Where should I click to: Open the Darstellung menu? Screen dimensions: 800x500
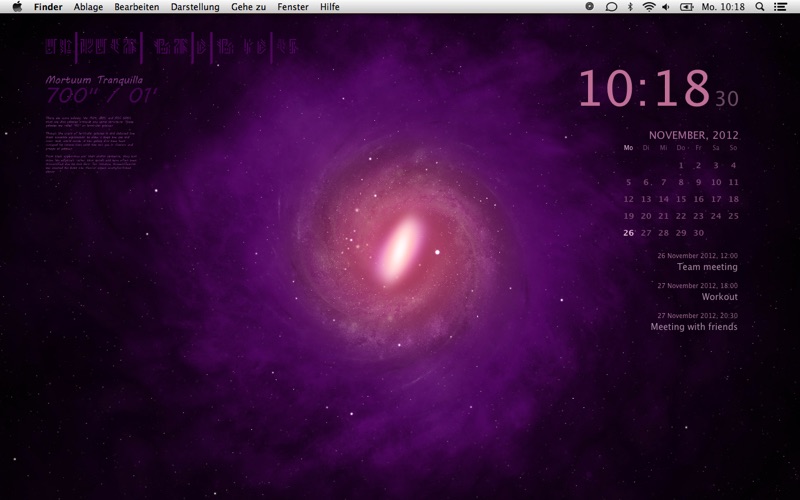(x=195, y=7)
